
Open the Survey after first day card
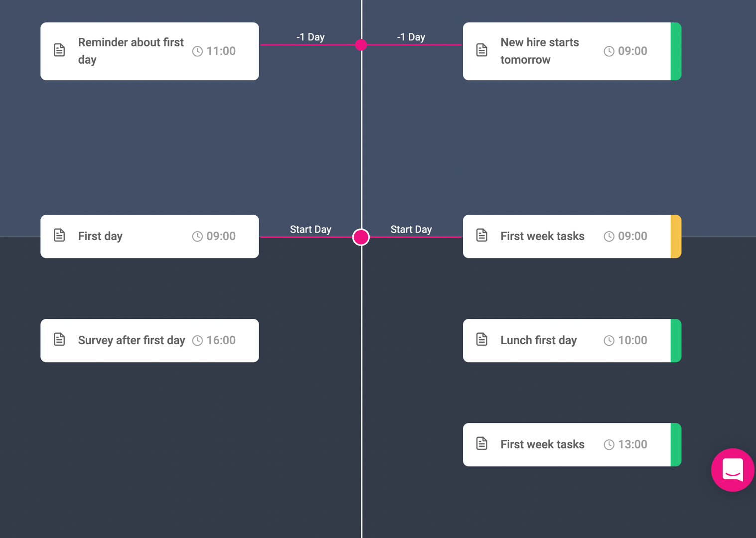point(150,341)
